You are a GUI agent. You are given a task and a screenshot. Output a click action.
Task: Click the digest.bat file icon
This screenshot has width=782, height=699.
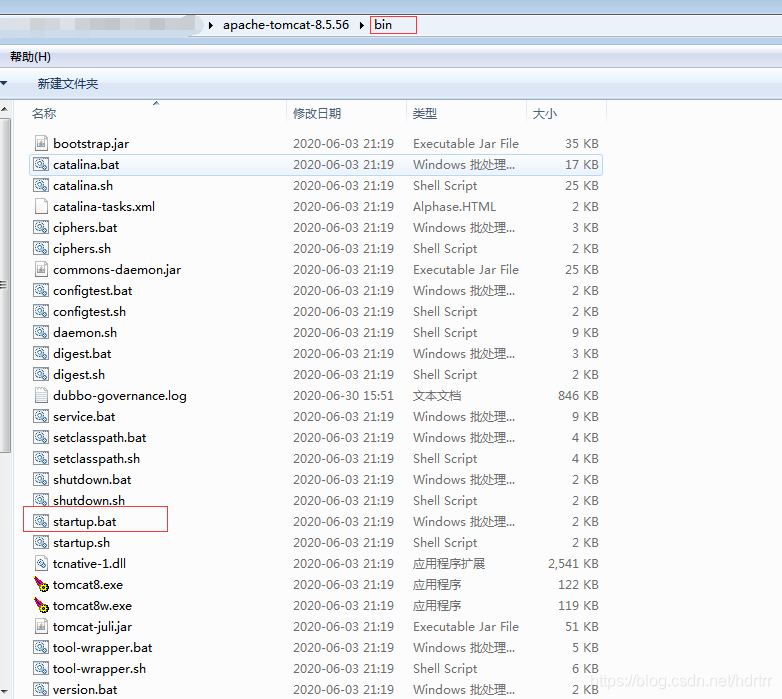(x=41, y=353)
